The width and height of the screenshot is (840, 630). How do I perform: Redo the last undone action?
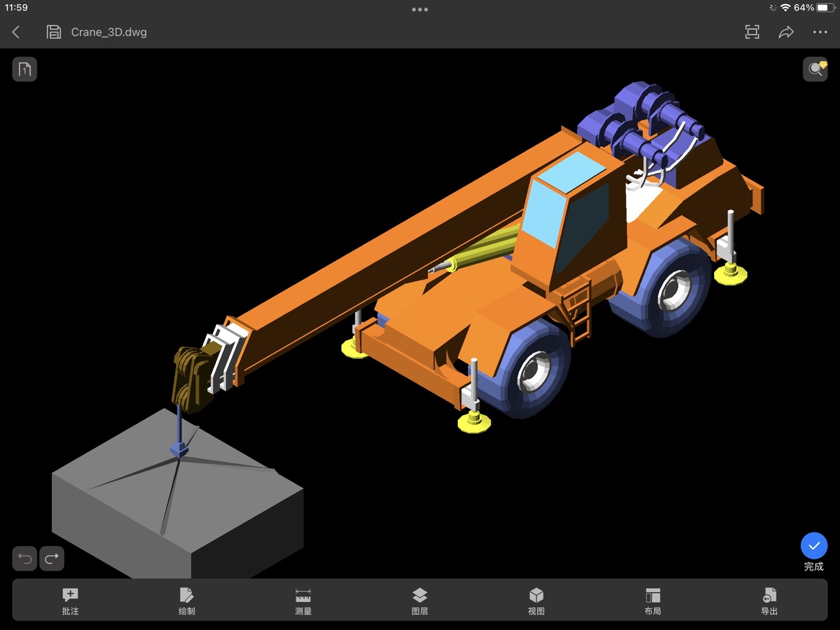point(52,559)
